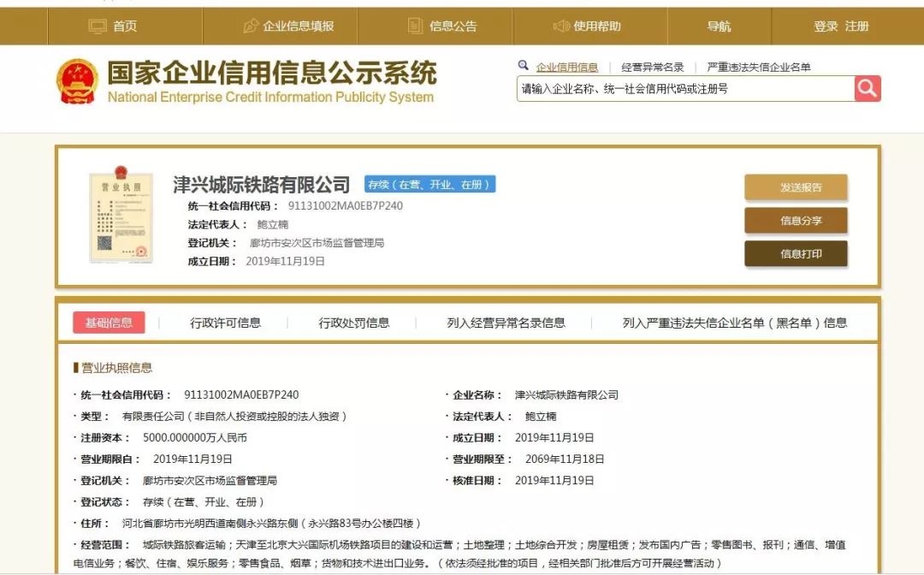Open the 导航 navigation item
Image resolution: width=924 pixels, height=575 pixels.
(719, 27)
